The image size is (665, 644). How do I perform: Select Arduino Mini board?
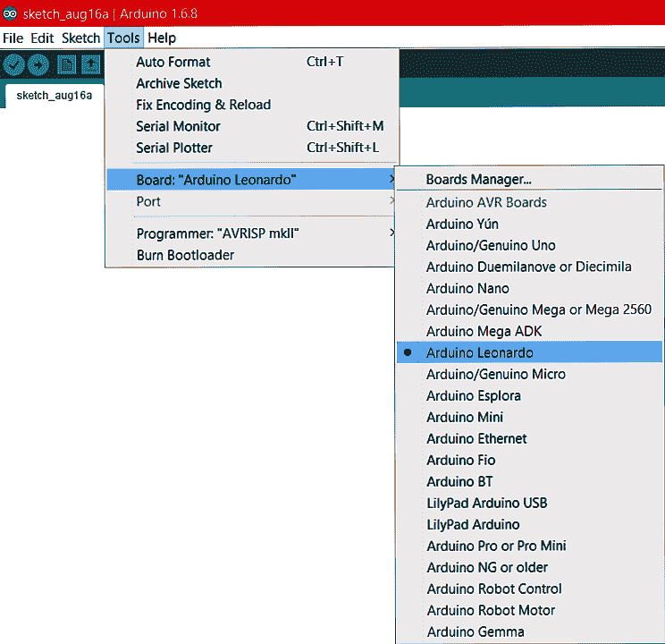pyautogui.click(x=529, y=418)
